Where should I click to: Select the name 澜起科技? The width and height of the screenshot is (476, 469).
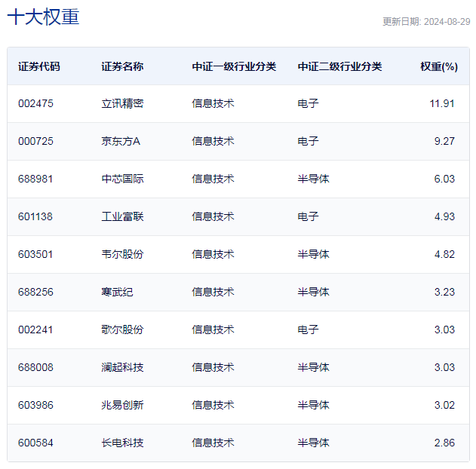click(x=122, y=367)
